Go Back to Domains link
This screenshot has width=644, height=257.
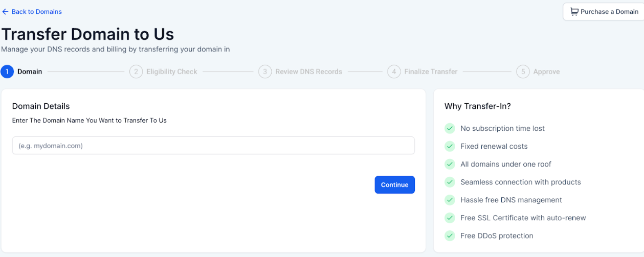(x=36, y=12)
